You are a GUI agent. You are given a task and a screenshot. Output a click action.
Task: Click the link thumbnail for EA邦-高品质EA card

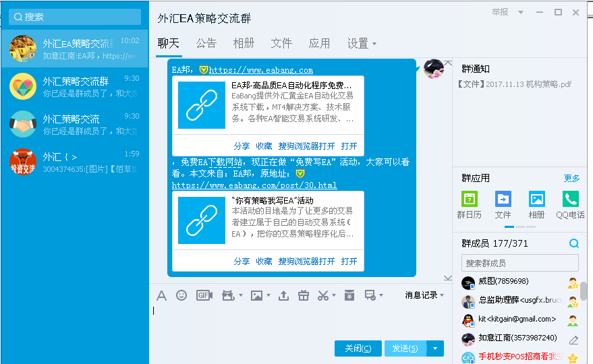202,105
